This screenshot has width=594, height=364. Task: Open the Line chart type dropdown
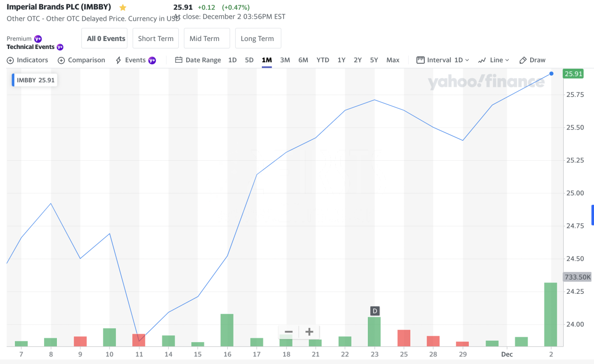click(494, 60)
